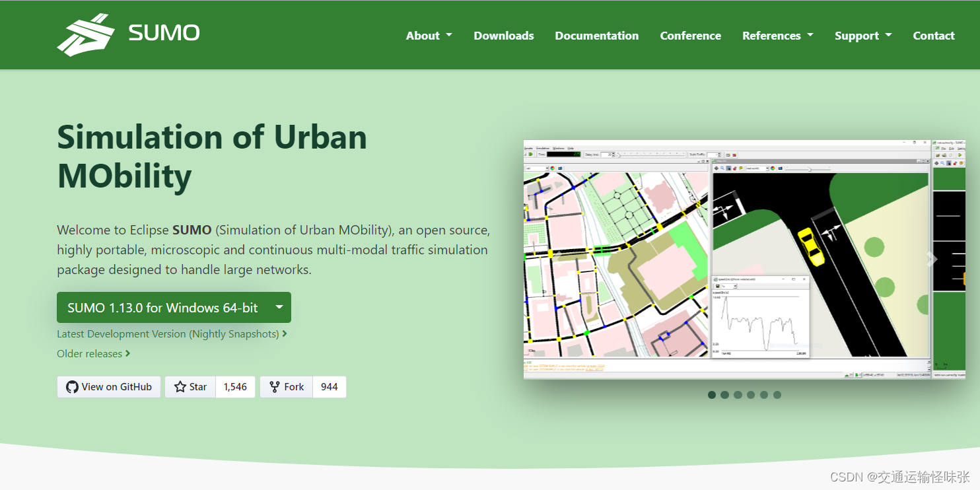Viewport: 980px width, 490px height.
Task: Click the SUMO wordmark text in header
Action: tap(164, 33)
